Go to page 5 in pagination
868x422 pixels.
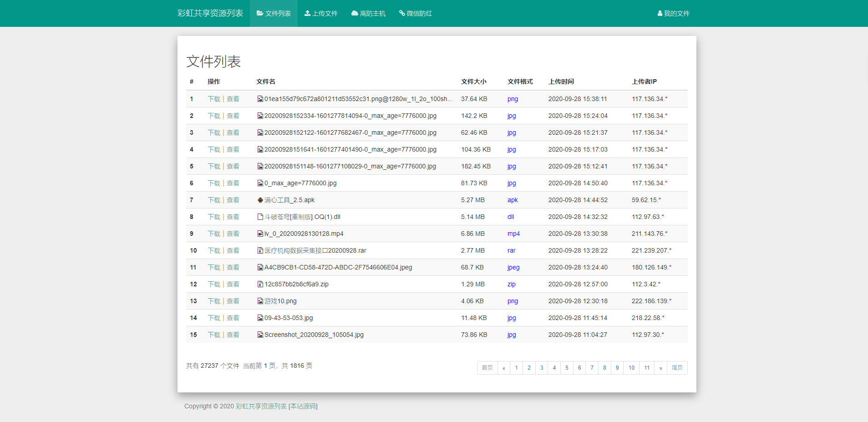tap(567, 368)
